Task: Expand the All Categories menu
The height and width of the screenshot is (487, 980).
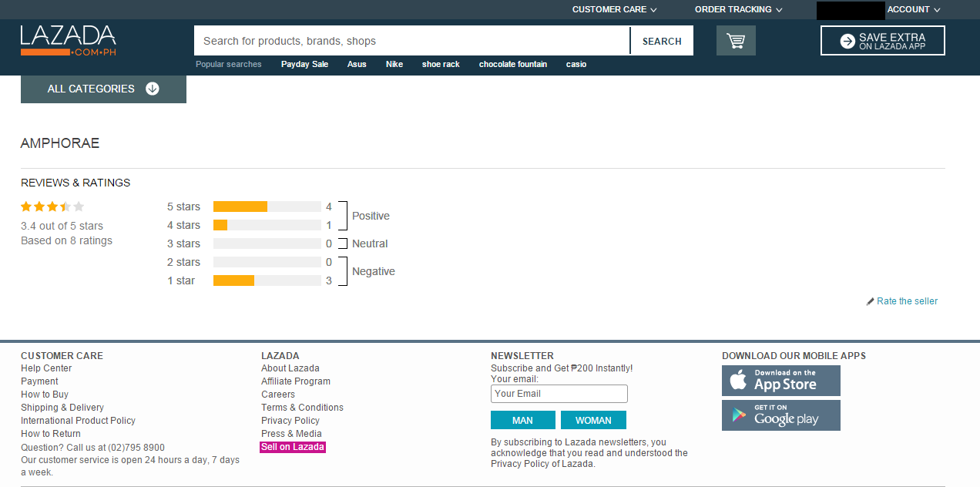Action: click(x=103, y=89)
